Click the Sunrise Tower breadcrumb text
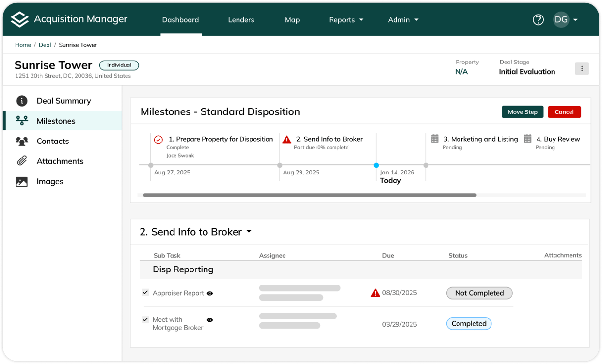Image resolution: width=602 pixels, height=364 pixels. coord(78,45)
